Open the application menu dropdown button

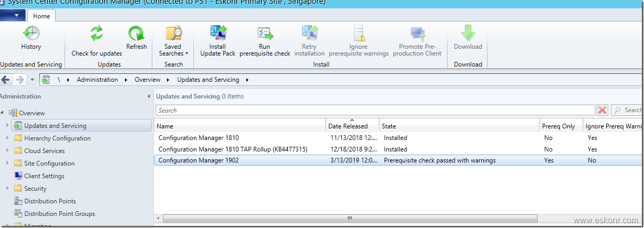[x=12, y=16]
